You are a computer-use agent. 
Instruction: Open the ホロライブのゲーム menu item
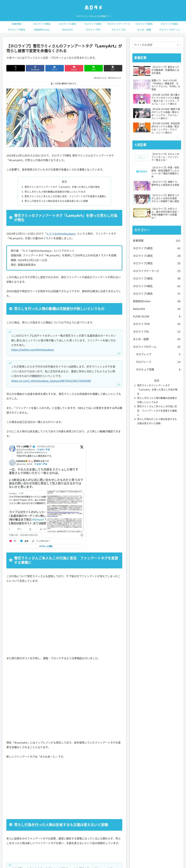click(x=169, y=30)
